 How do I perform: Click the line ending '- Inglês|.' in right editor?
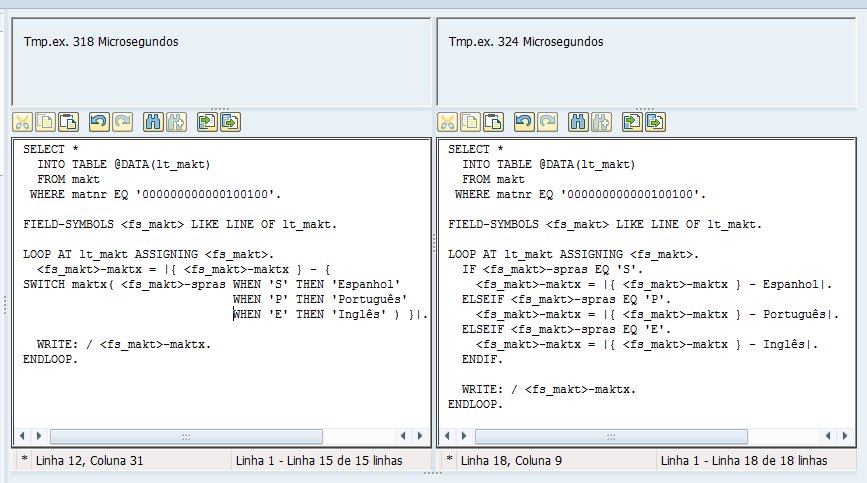point(647,344)
